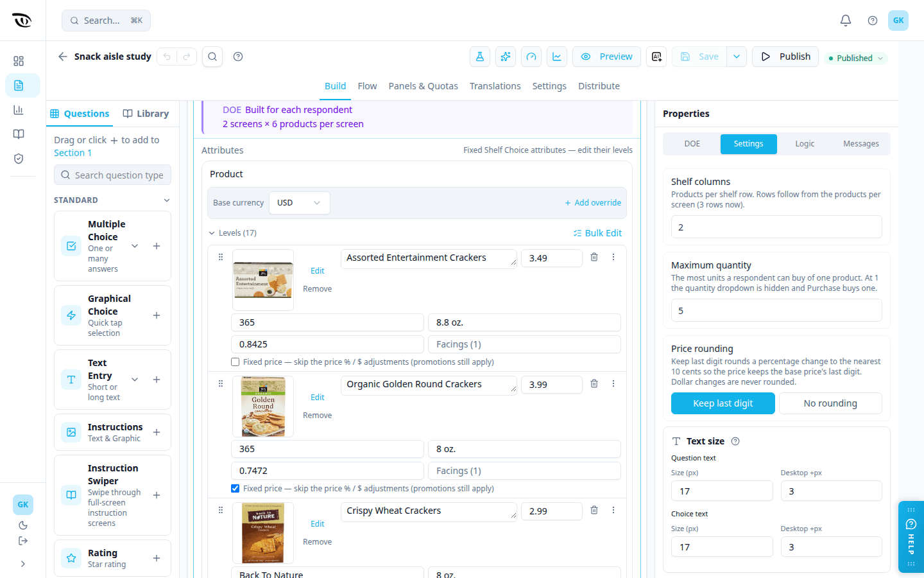Click the AI sparkles toolbar icon
Viewport: 924px width, 578px height.
[x=506, y=57]
